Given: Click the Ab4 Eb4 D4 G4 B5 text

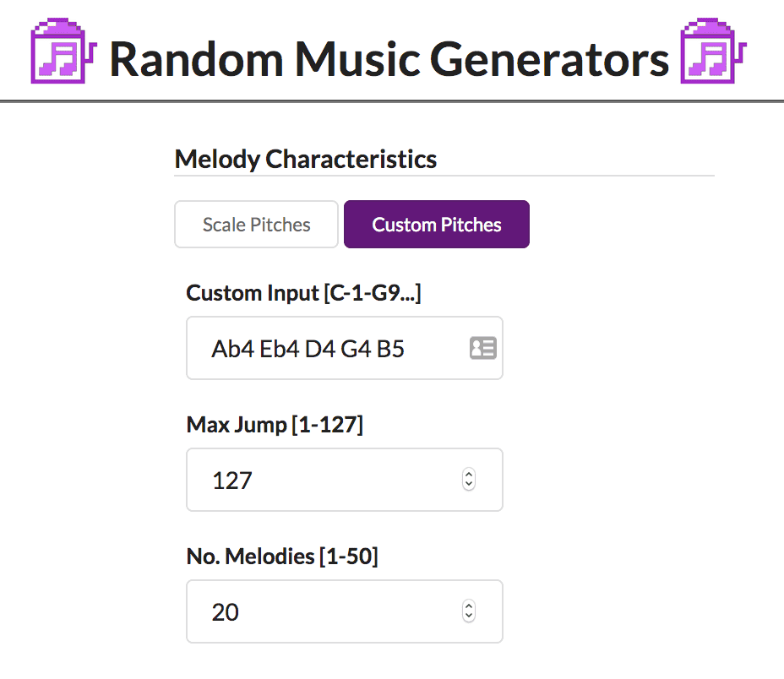Looking at the screenshot, I should pyautogui.click(x=308, y=349).
